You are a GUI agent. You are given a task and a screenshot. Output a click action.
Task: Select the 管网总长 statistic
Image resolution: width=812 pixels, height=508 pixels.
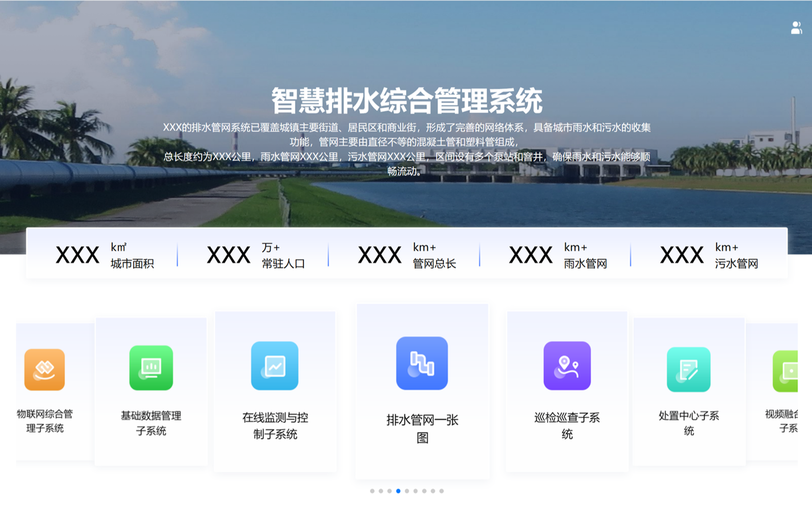(407, 255)
